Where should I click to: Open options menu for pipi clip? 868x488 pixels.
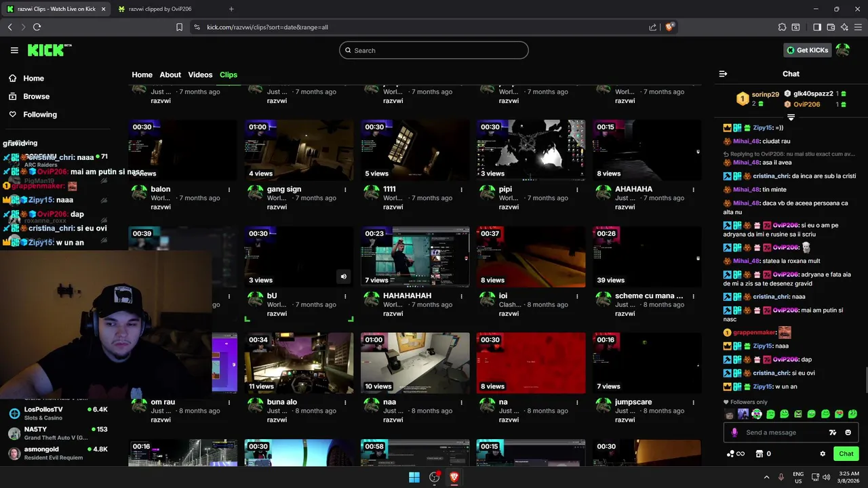[577, 190]
